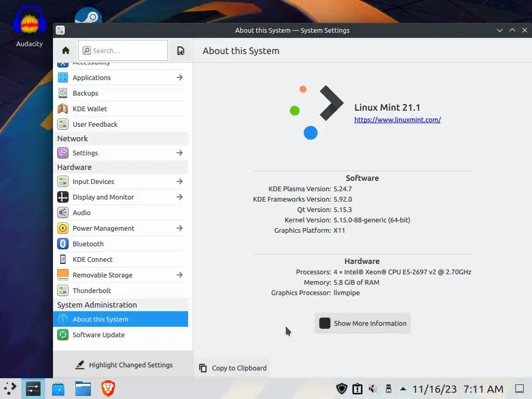Screen dimensions: 532x399
Task: Open Input Devices icon
Action: (63, 181)
